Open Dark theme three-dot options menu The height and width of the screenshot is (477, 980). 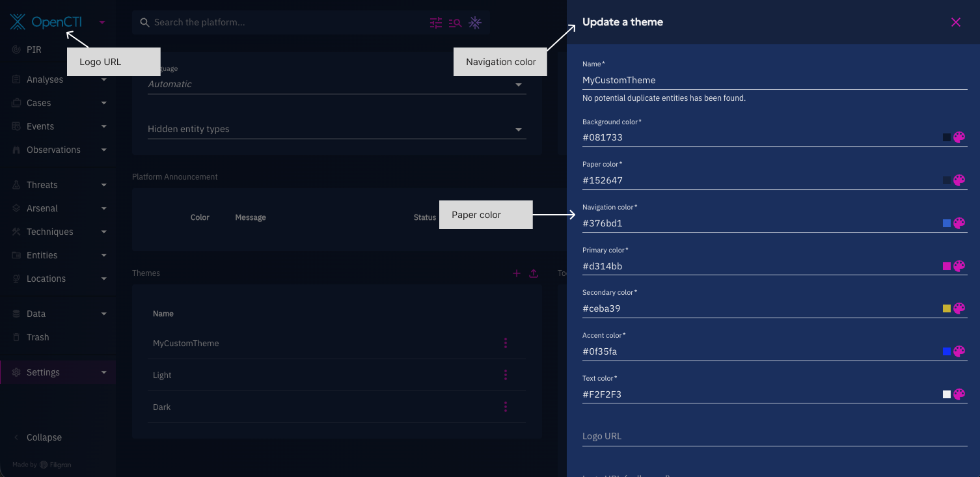506,407
